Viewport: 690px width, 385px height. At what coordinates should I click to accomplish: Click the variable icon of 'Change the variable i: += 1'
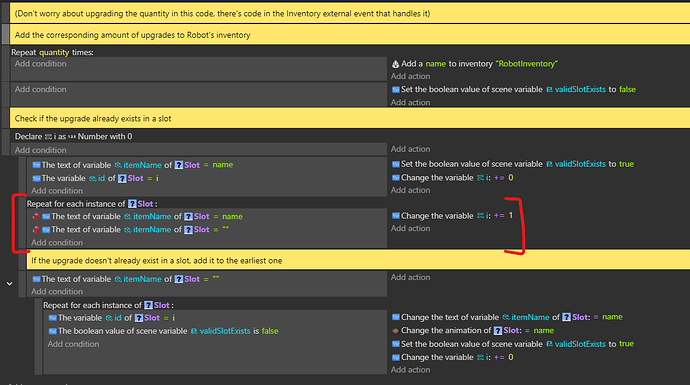[396, 216]
